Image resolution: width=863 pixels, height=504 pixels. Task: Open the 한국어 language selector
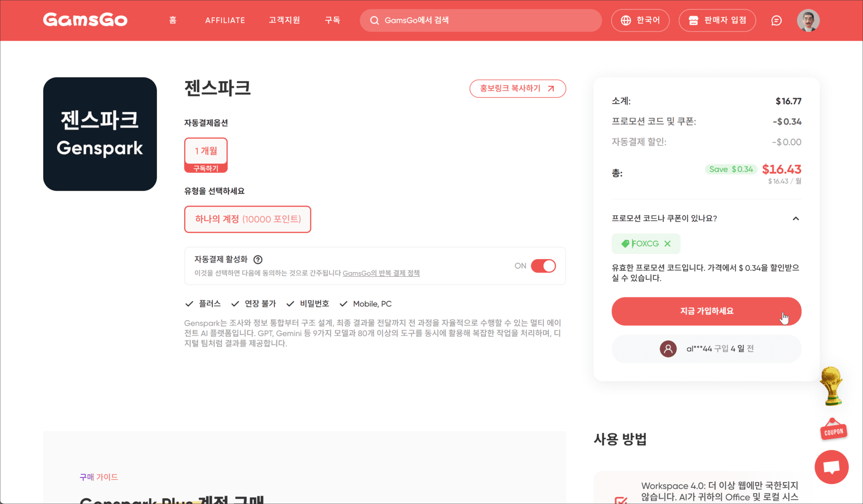click(x=640, y=21)
